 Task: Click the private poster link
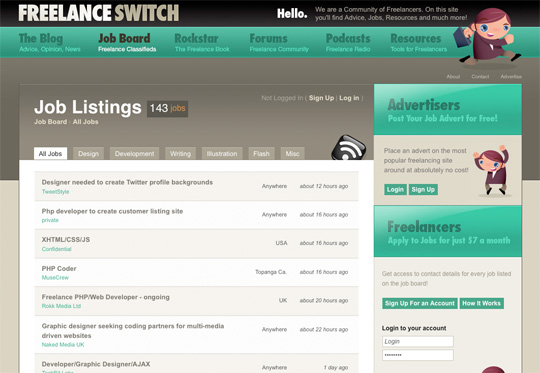tap(50, 220)
